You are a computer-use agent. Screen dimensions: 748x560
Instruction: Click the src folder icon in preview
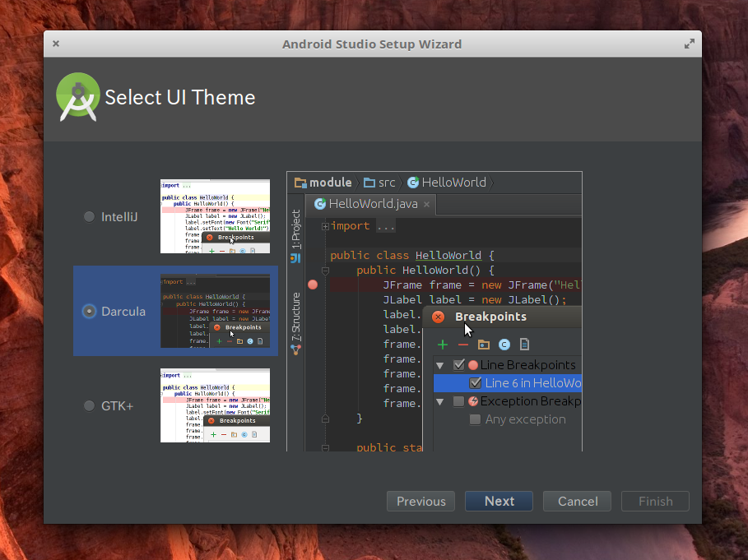(369, 183)
